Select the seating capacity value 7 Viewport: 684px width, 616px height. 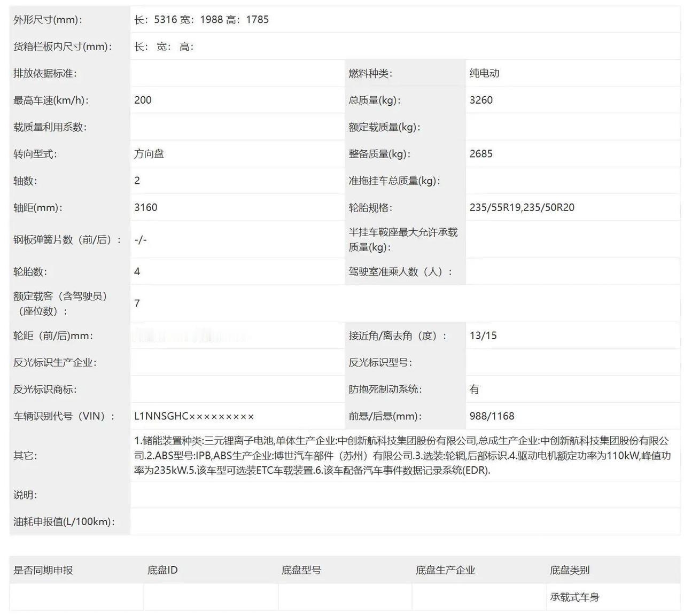click(137, 303)
